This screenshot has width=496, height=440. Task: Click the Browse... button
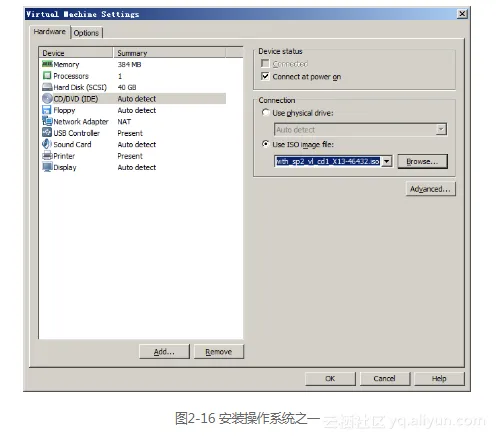point(422,162)
